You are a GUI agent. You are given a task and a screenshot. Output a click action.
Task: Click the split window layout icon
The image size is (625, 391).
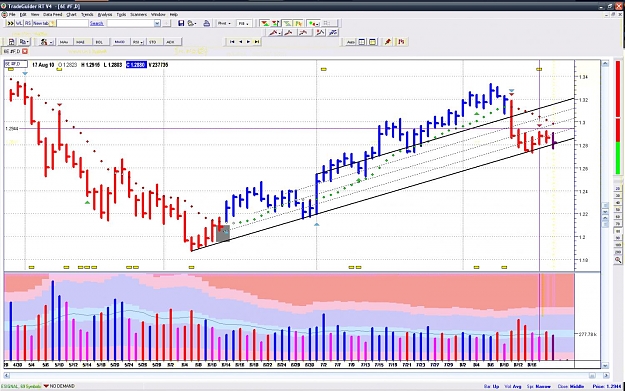tap(362, 42)
